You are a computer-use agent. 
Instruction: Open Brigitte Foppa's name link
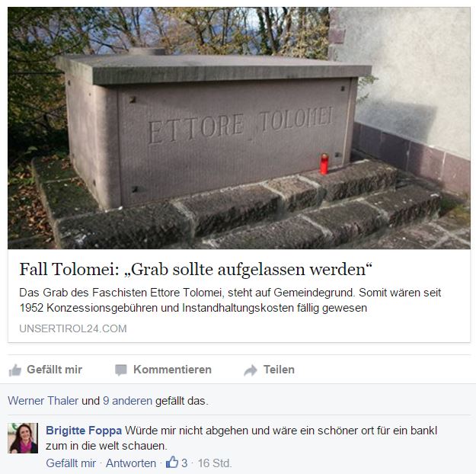[x=84, y=431]
